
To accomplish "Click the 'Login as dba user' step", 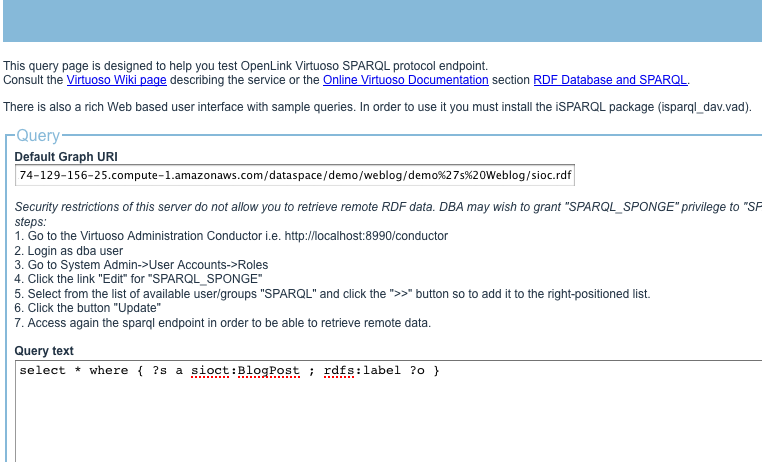I will click(68, 250).
